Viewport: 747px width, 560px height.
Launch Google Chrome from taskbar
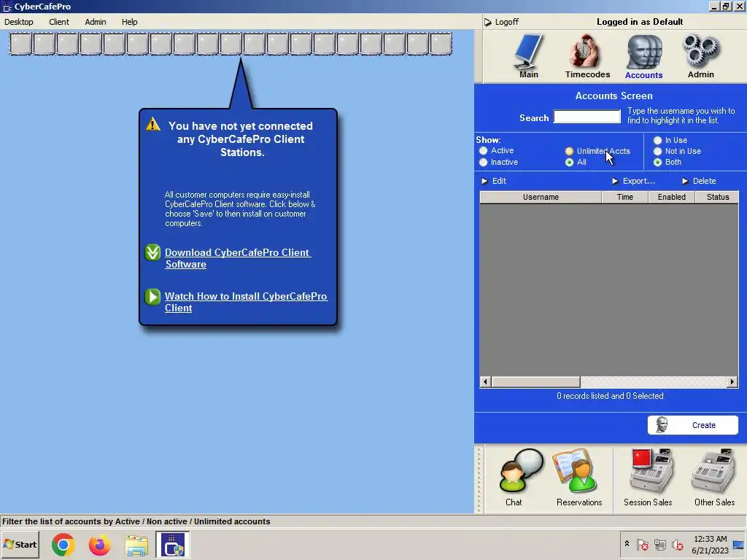[63, 544]
